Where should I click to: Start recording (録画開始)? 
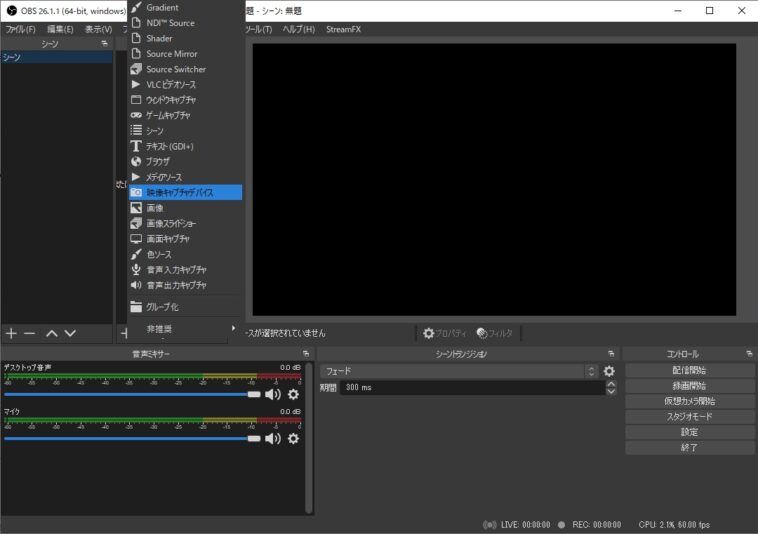689,386
